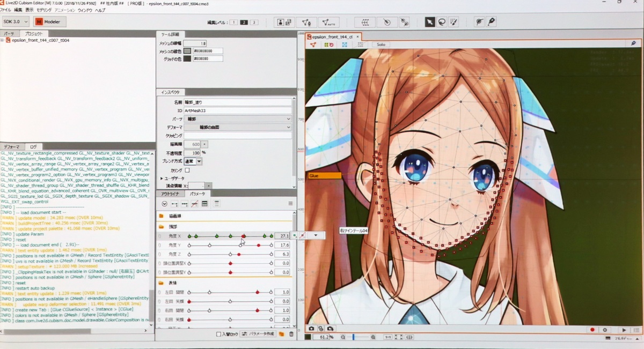This screenshot has width=644, height=349.
Task: Open the デフォーマ deformer dropdown in inspector
Action: pos(238,127)
